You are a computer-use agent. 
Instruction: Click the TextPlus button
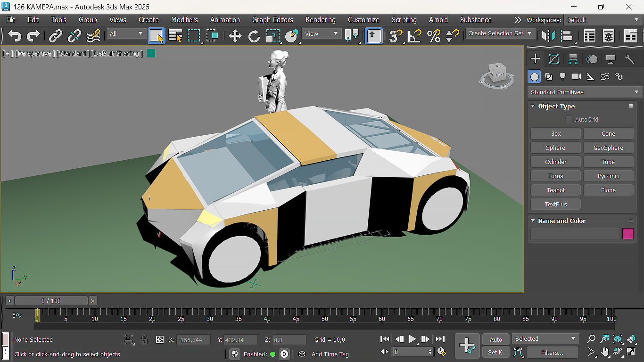556,205
